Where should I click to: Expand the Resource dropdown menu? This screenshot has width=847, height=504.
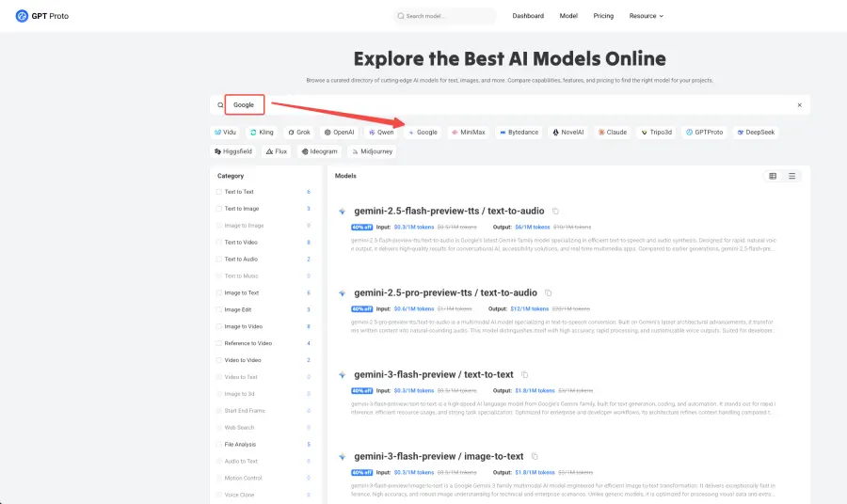coord(646,16)
